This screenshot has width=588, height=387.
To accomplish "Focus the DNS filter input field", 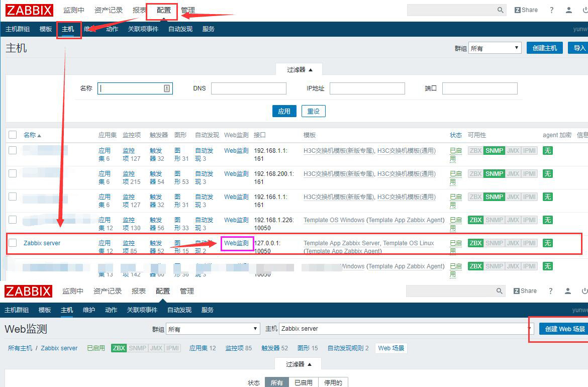I will [249, 88].
